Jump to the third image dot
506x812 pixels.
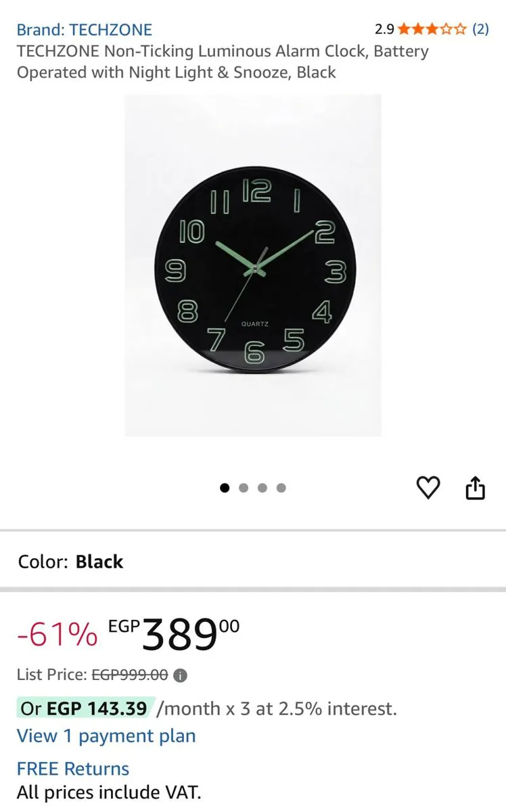pyautogui.click(x=262, y=488)
